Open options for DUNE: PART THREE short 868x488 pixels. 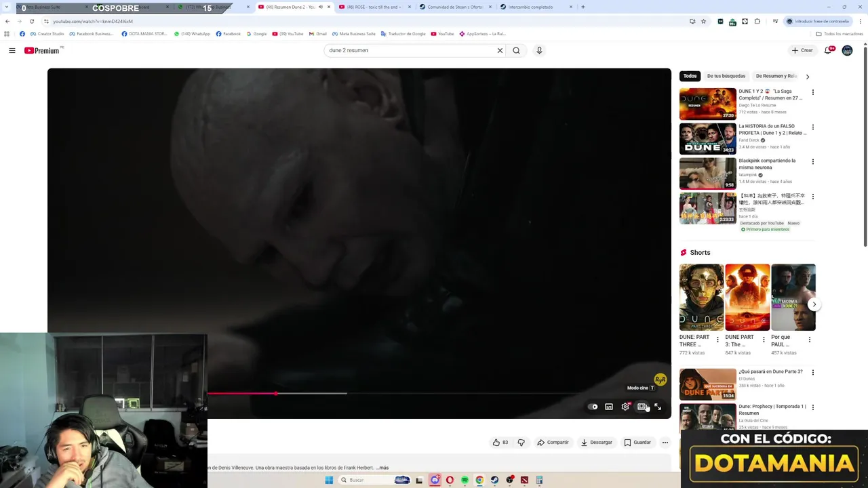[x=717, y=340]
